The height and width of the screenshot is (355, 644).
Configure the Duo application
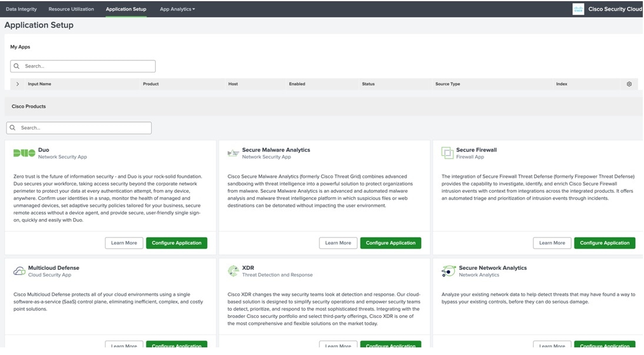[x=176, y=243]
